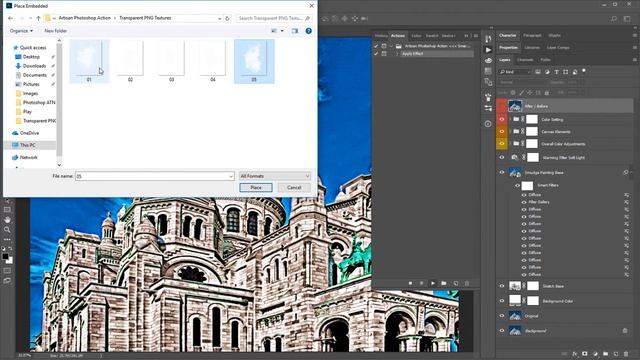
Task: Open the Kind filter dropdown in Layers
Action: pos(515,72)
